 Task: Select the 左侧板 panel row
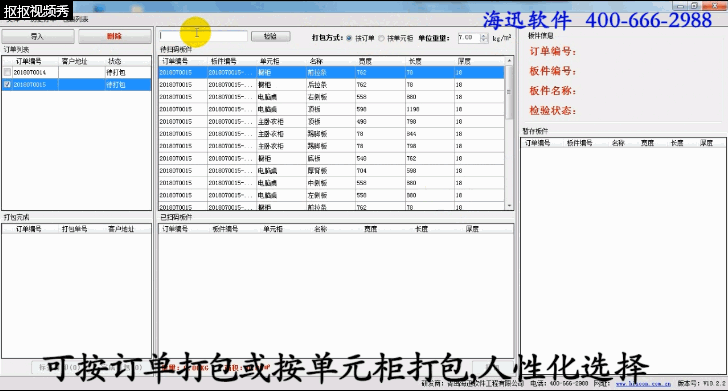pos(332,195)
